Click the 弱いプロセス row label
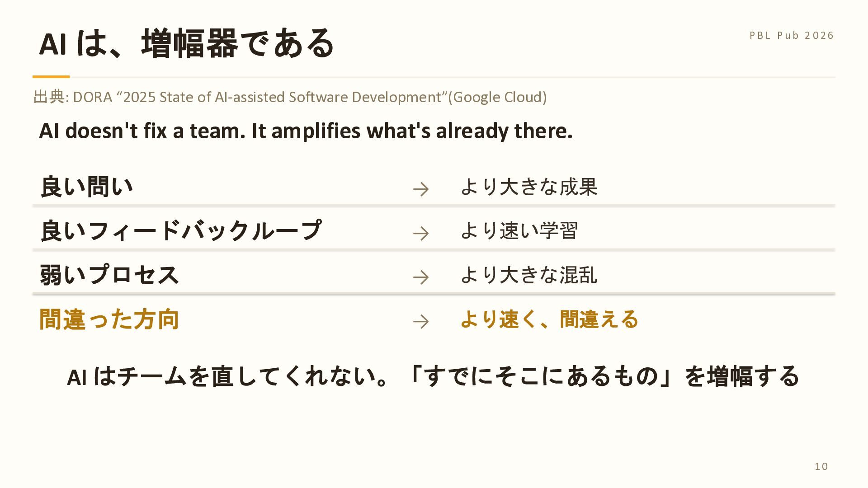This screenshot has width=868, height=488. coord(109,275)
